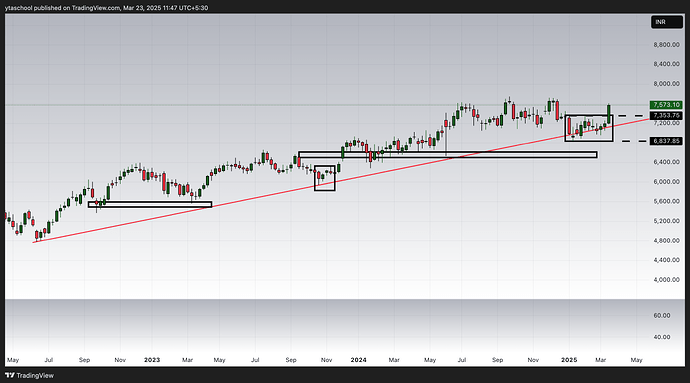The height and width of the screenshot is (383, 690).
Task: Click the 4,000.00 price axis label
Action: 666,280
